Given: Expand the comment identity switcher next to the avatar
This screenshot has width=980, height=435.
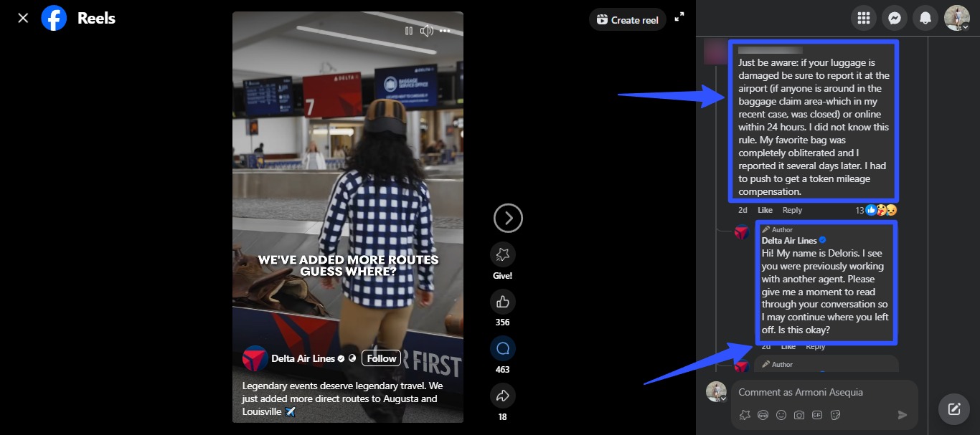Looking at the screenshot, I should 723,399.
